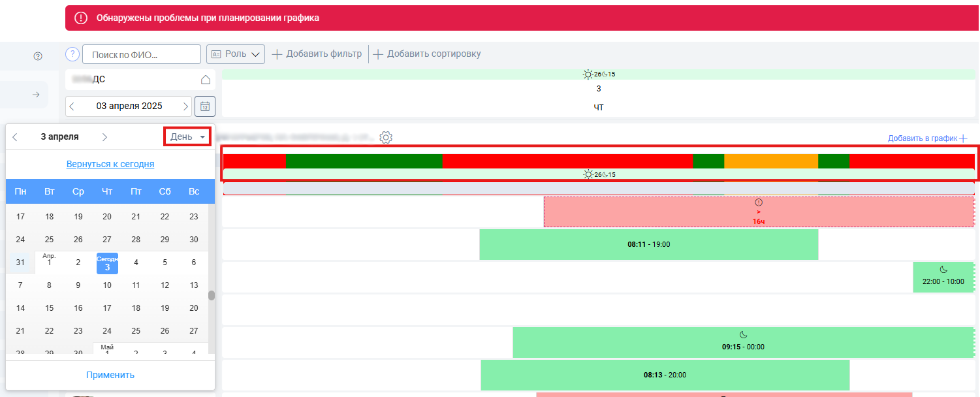Open the Роль filter dropdown
The height and width of the screenshot is (397, 980).
[236, 54]
